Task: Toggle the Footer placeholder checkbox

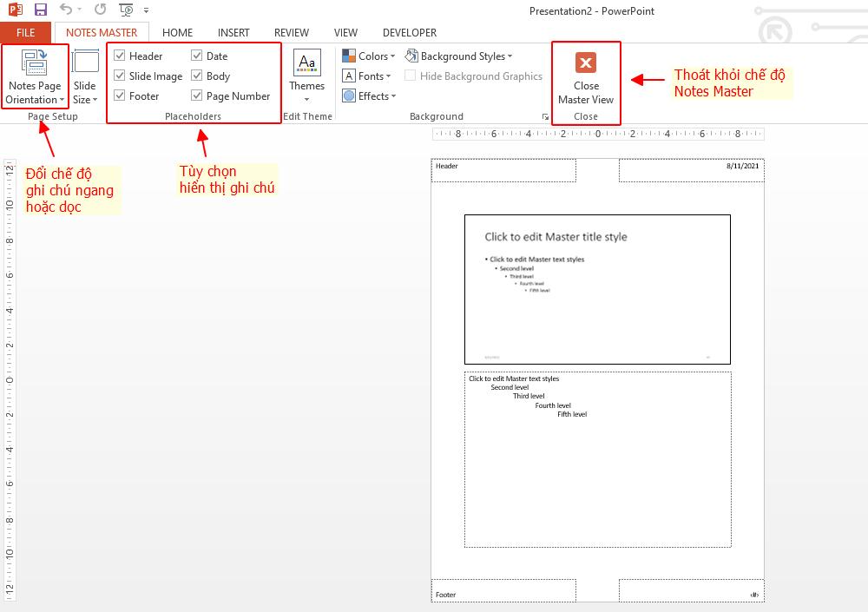Action: (x=119, y=95)
